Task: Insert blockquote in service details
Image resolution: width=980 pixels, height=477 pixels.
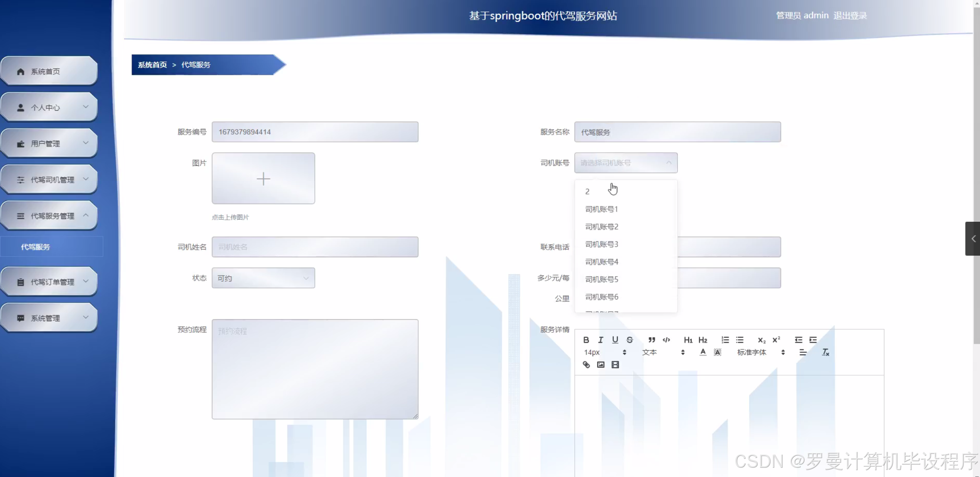Action: click(x=652, y=340)
